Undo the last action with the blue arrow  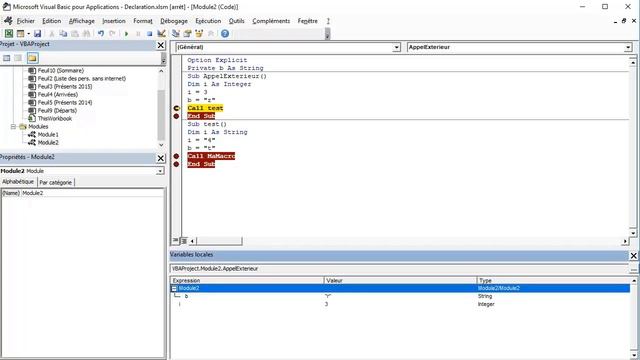click(x=100, y=33)
